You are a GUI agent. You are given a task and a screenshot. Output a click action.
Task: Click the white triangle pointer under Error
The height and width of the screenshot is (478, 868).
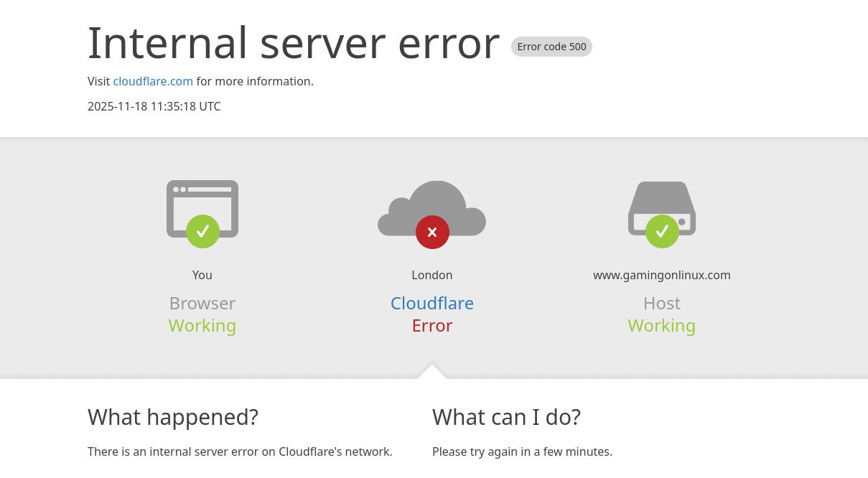(432, 372)
